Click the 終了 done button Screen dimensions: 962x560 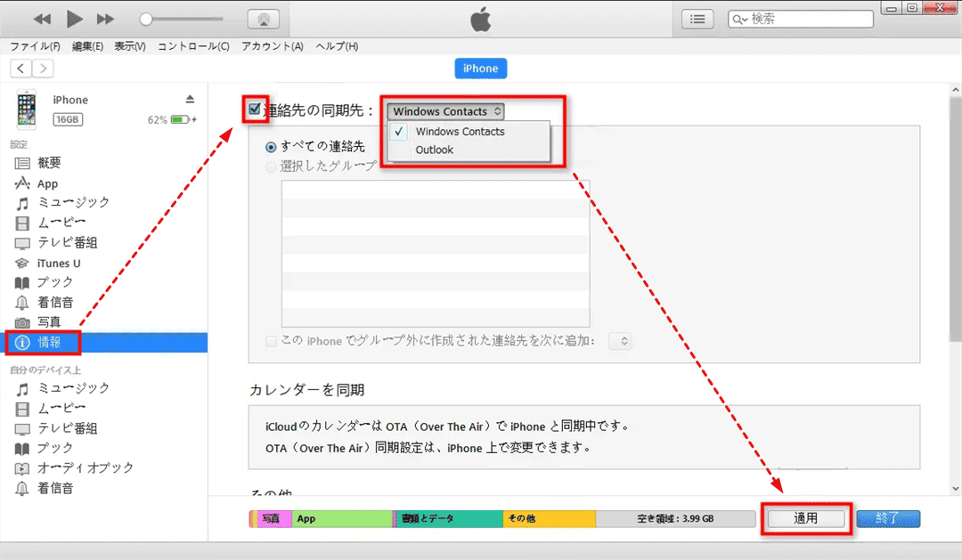pos(888,518)
